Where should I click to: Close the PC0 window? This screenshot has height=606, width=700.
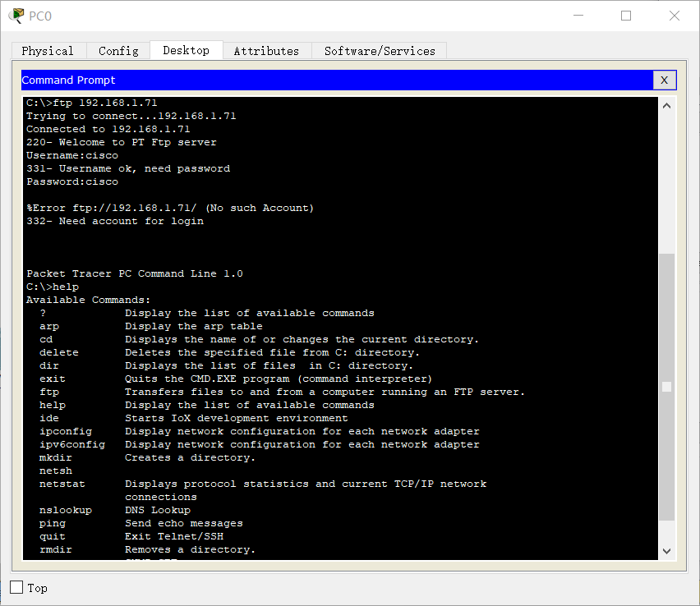(x=674, y=16)
